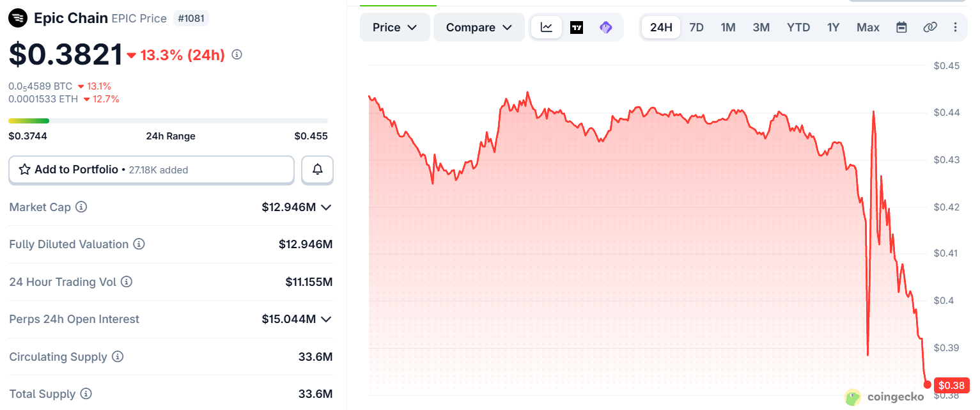Click the 13.3% (24h) change text
Viewport: 980px width, 410px height.
coord(182,55)
